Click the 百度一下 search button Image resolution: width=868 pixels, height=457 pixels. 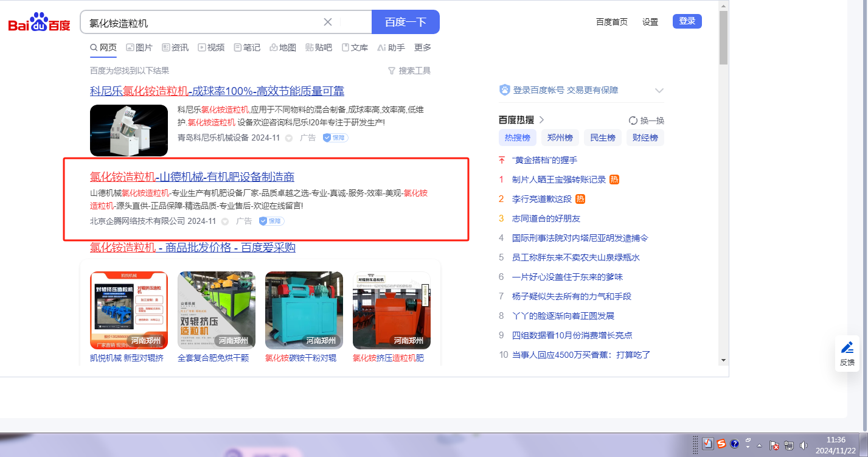click(x=406, y=23)
